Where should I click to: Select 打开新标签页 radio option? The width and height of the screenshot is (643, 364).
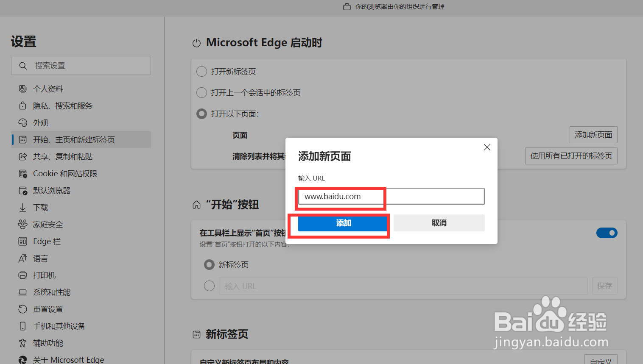[202, 71]
